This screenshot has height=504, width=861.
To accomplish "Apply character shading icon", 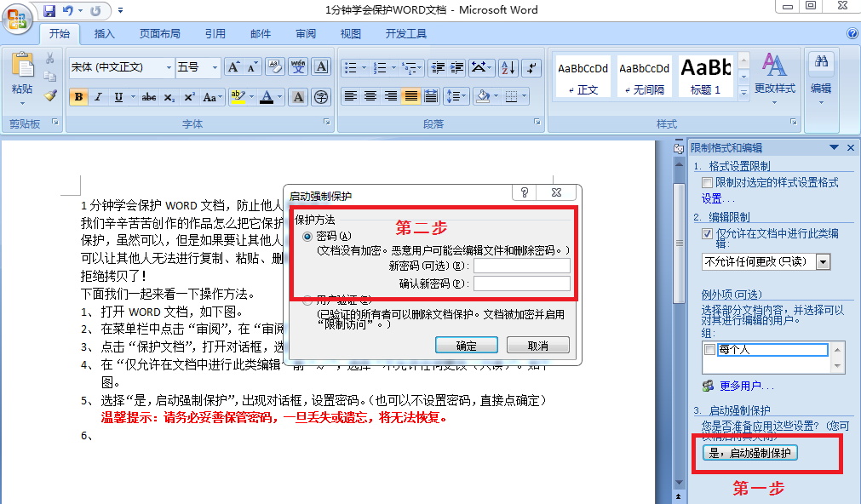I will (298, 97).
